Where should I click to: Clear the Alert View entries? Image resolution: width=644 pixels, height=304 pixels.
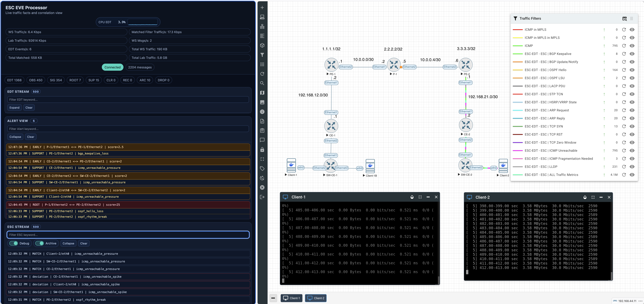[x=30, y=137]
